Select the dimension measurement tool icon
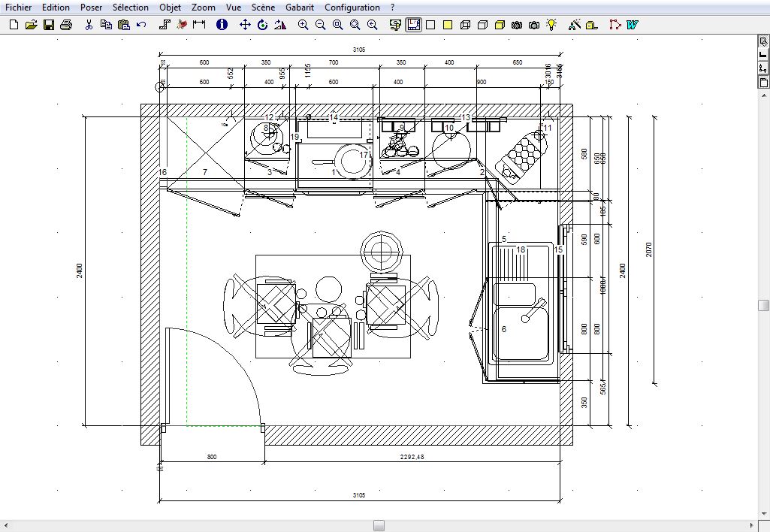The image size is (770, 532). click(x=199, y=25)
